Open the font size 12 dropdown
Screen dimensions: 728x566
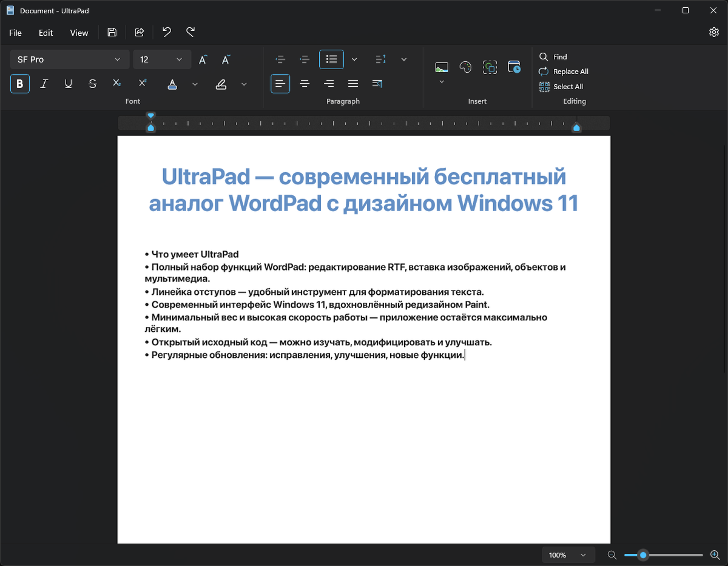tap(162, 59)
